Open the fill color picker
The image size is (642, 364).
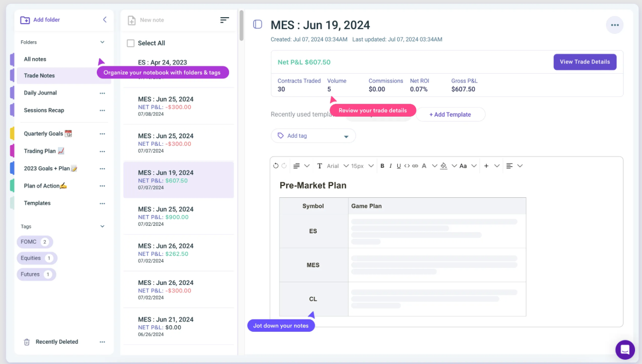(444, 166)
